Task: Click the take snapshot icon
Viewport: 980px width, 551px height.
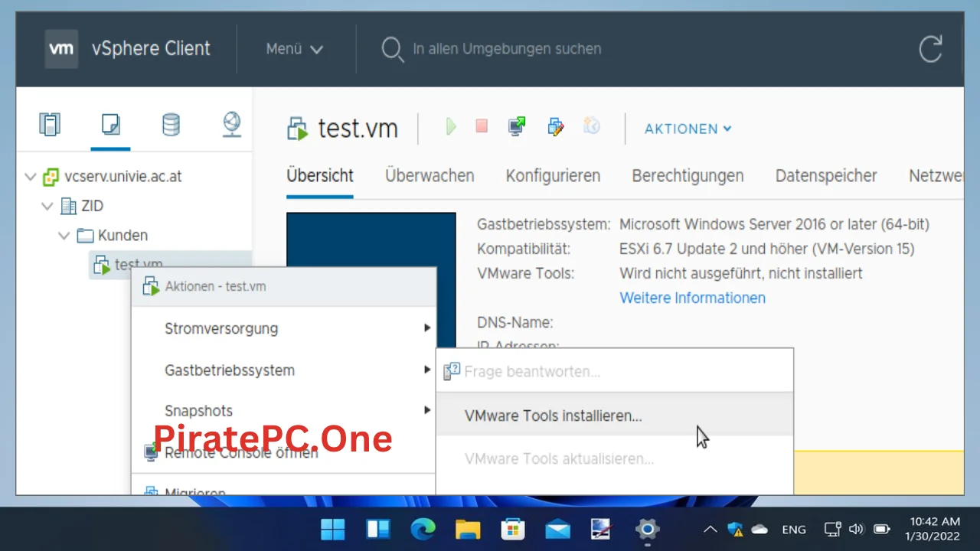Action: pyautogui.click(x=591, y=126)
